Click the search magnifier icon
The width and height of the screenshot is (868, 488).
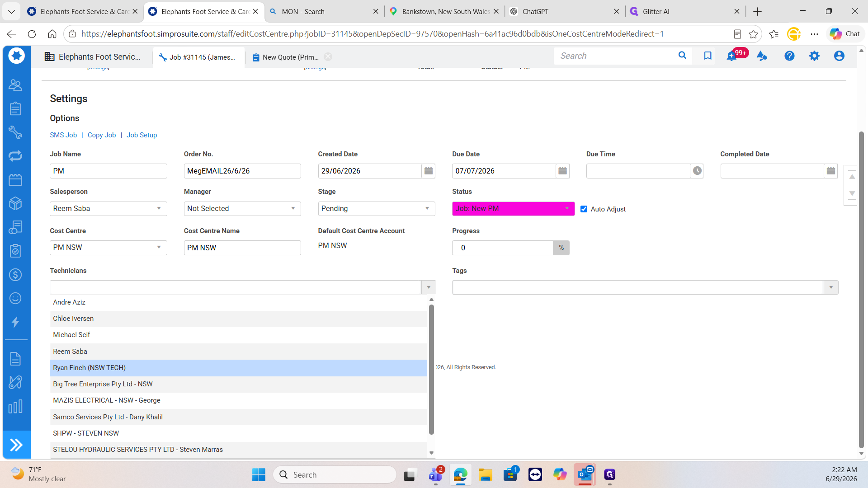pos(682,56)
